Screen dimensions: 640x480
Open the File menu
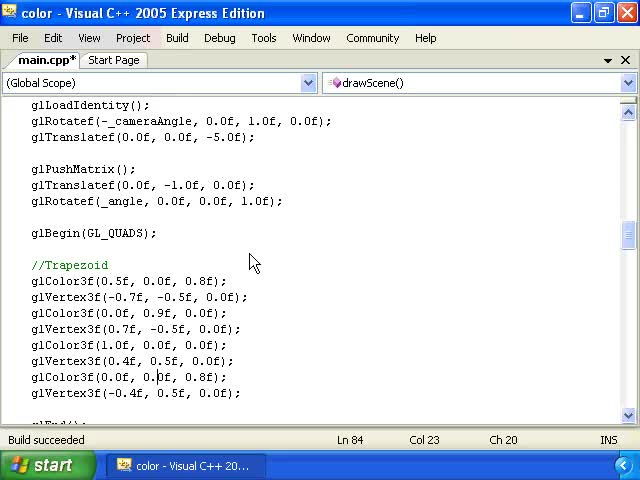(20, 38)
